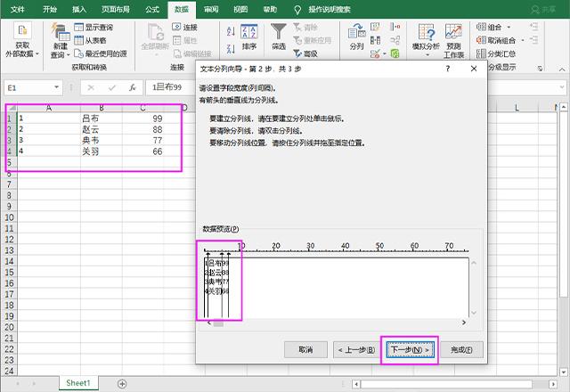This screenshot has width=570, height=392.
Task: Switch to the 插入 tab
Action: click(79, 10)
